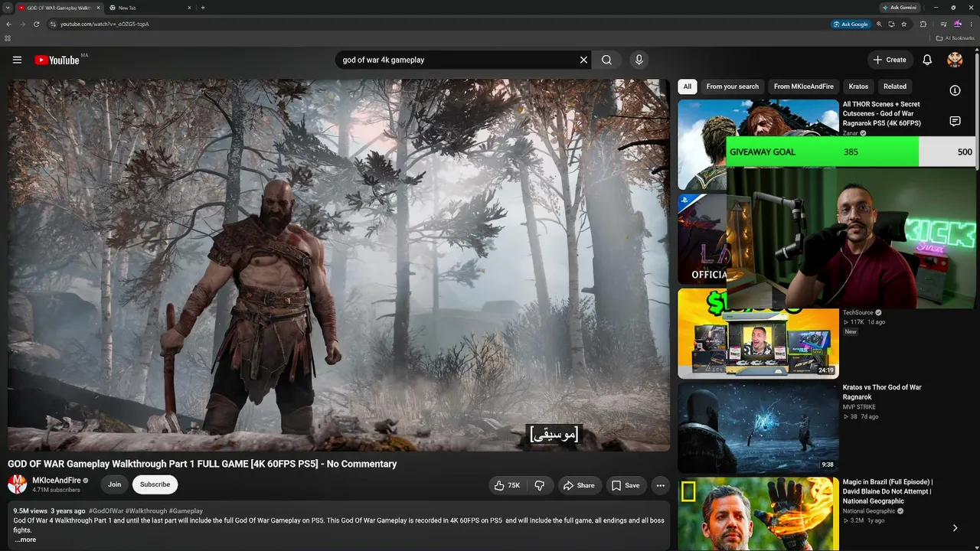
Task: Open the #Gameplay hashtag link
Action: tap(186, 510)
